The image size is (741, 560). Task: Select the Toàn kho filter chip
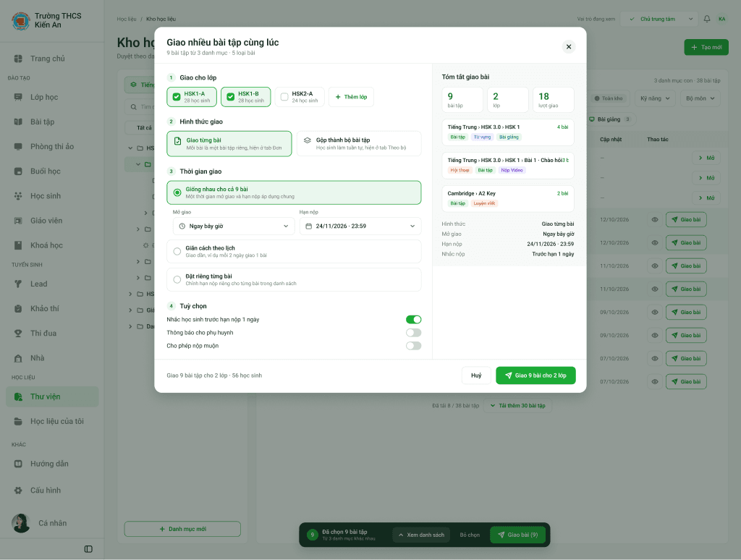609,98
